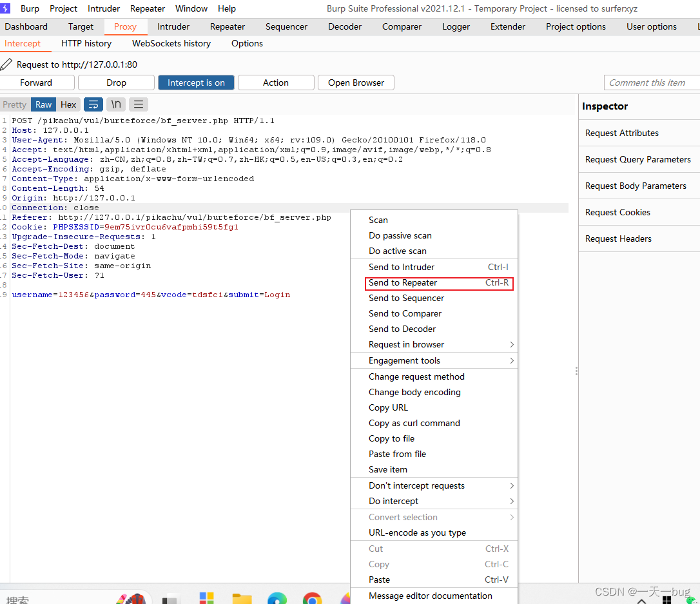Select Do active scan
This screenshot has height=604, width=700.
point(434,251)
